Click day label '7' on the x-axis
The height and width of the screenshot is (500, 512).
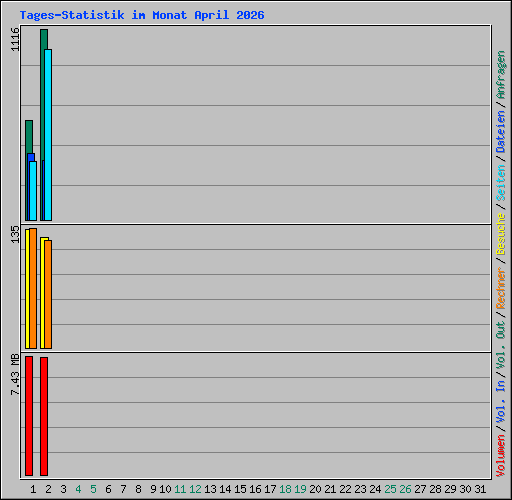click(x=123, y=489)
